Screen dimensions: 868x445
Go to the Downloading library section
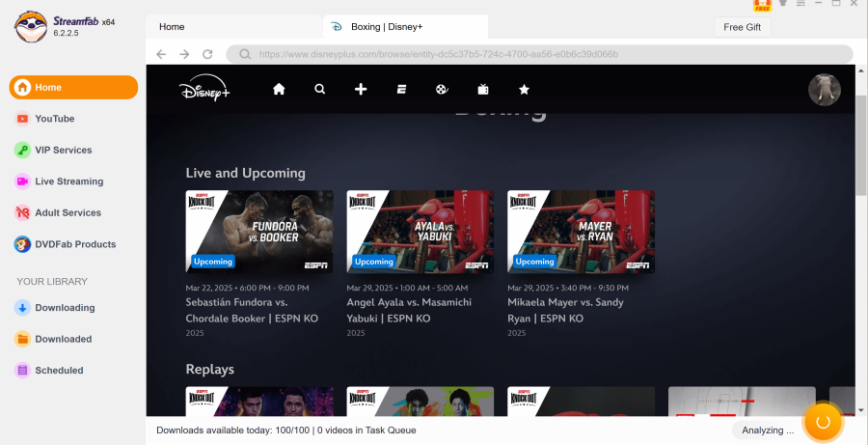pos(65,308)
